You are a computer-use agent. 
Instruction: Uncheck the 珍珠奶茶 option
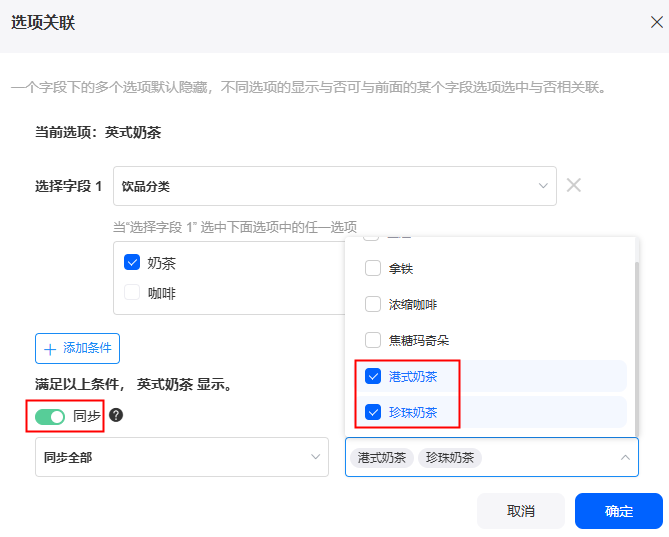373,412
